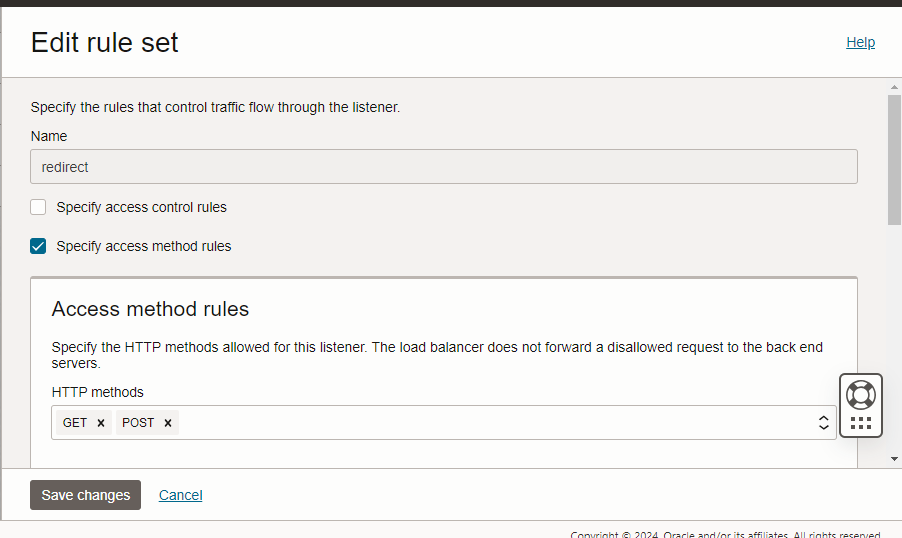Remove the GET method tag
Screen dimensions: 902x538
[101, 423]
